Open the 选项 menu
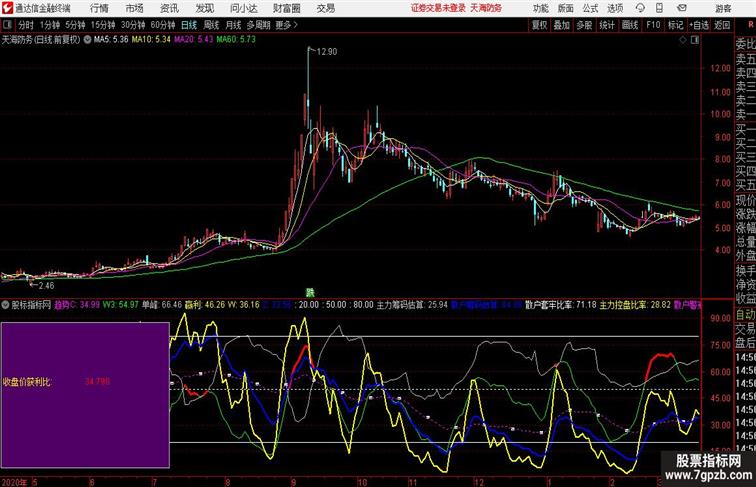Viewport: 756px width, 487px height. [x=615, y=8]
